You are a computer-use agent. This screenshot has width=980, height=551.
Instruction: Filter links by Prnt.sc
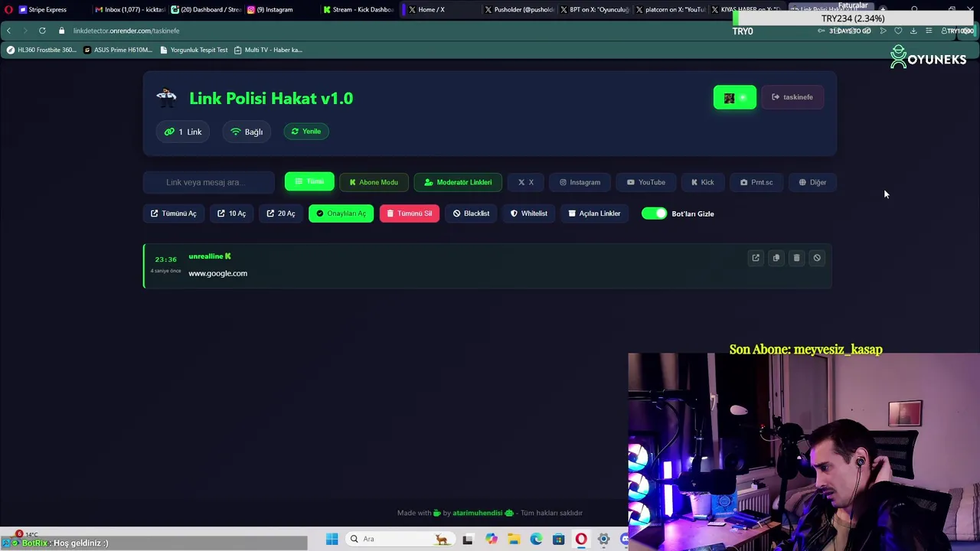point(756,182)
